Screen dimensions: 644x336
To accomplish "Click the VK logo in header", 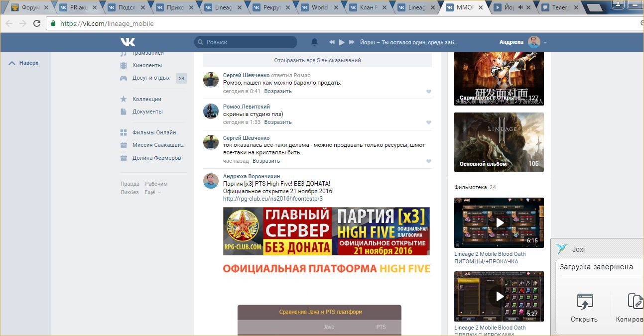I will pos(128,42).
